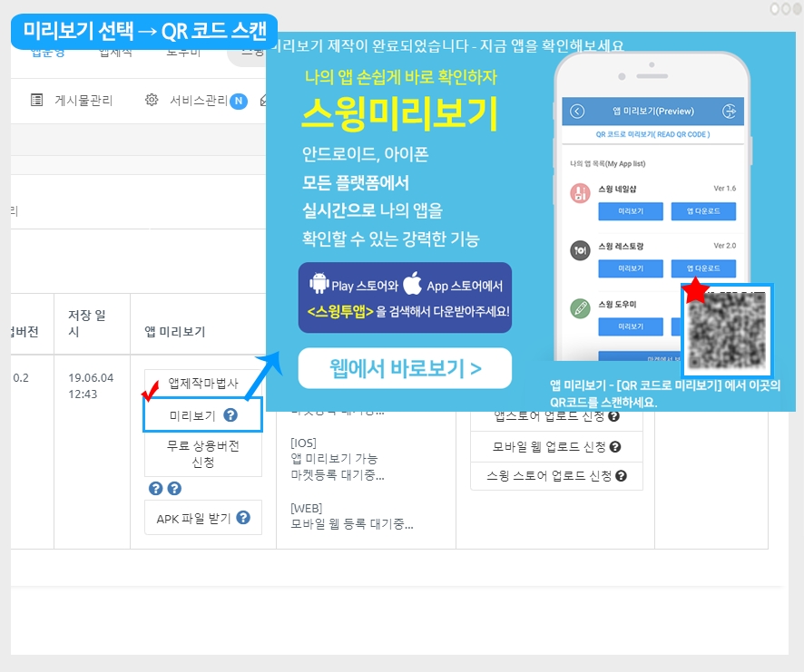
Task: Open the 웹에서 바로보기 button
Action: point(405,368)
